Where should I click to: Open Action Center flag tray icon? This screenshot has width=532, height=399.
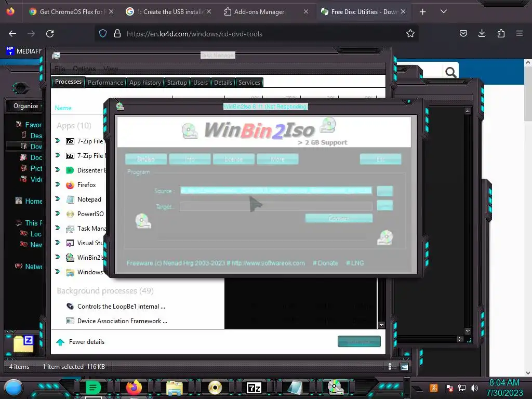[449, 388]
